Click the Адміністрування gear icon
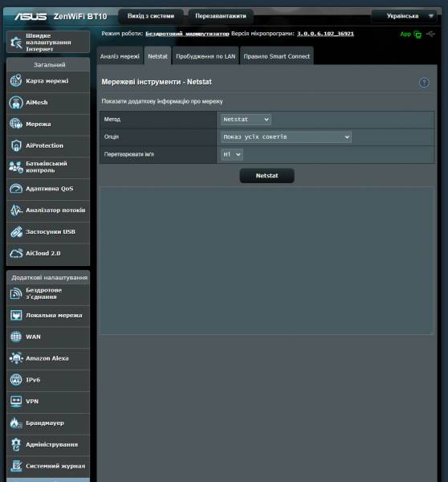 [16, 444]
